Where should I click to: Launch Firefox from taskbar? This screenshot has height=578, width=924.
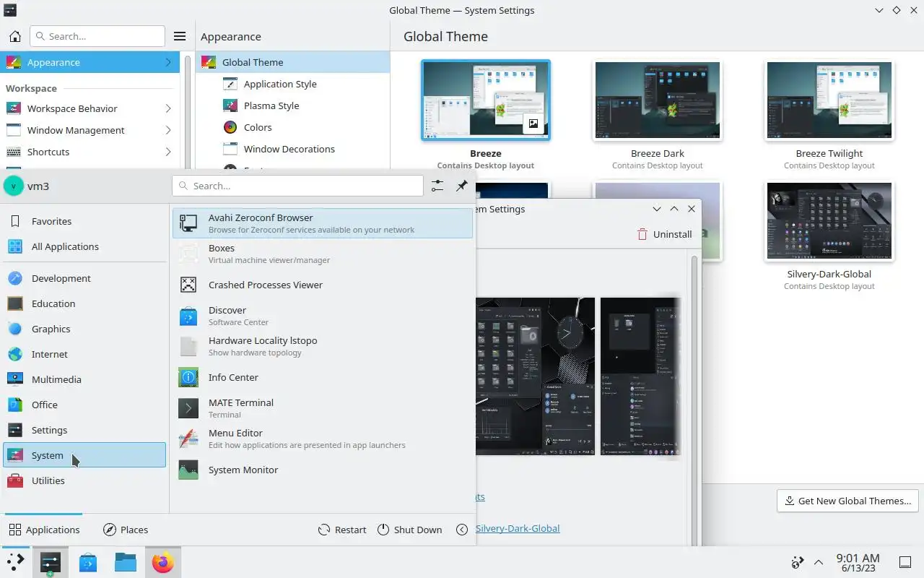[163, 562]
